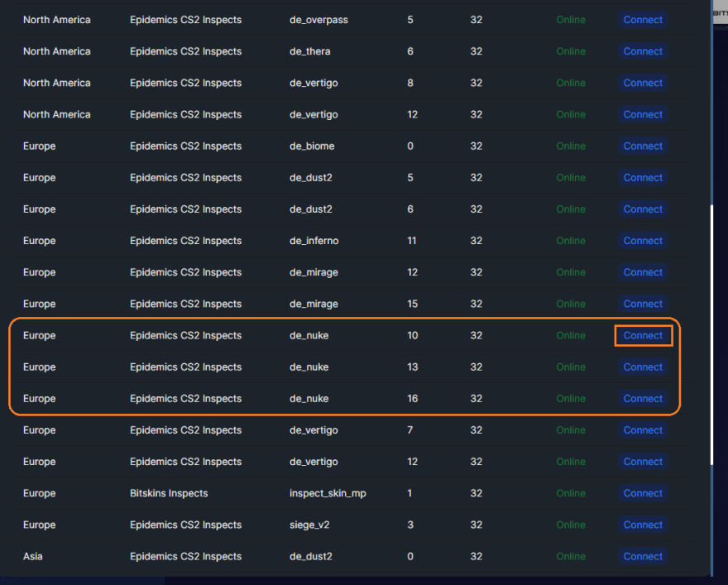Click the Online status of the de_biome server

[571, 146]
